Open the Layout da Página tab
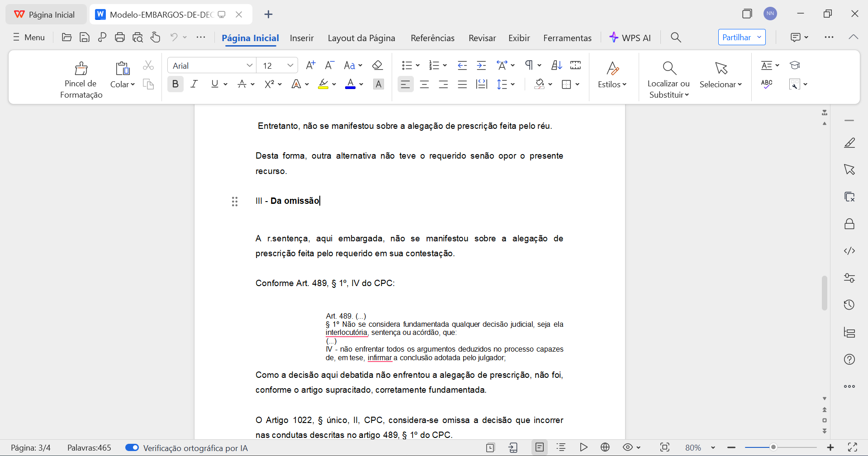 (361, 38)
